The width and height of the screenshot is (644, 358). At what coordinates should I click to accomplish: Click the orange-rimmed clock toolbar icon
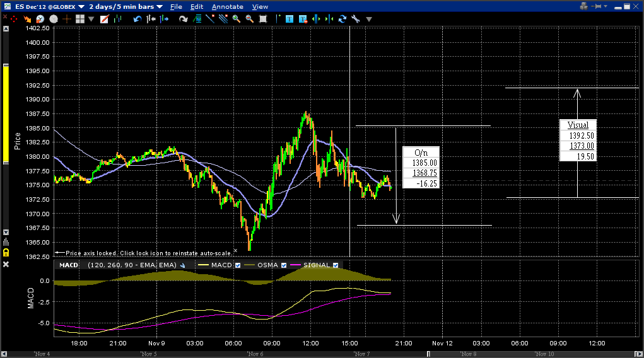(x=40, y=19)
